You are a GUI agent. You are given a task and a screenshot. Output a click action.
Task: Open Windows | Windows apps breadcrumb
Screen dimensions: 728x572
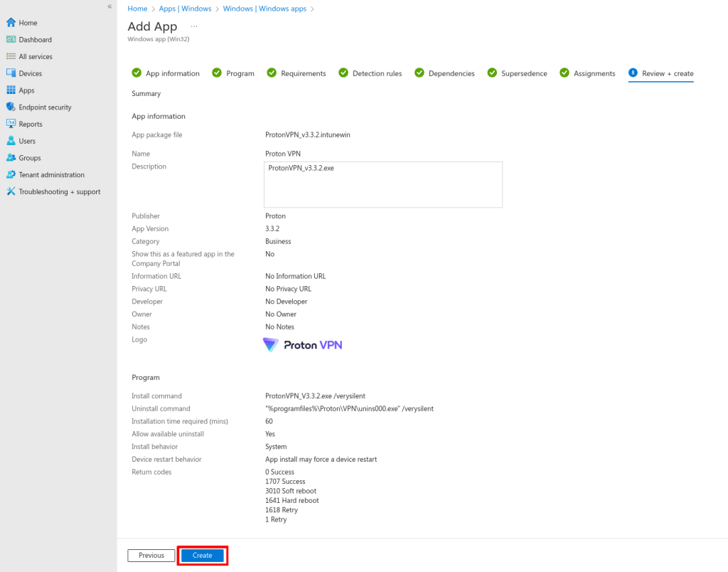264,9
